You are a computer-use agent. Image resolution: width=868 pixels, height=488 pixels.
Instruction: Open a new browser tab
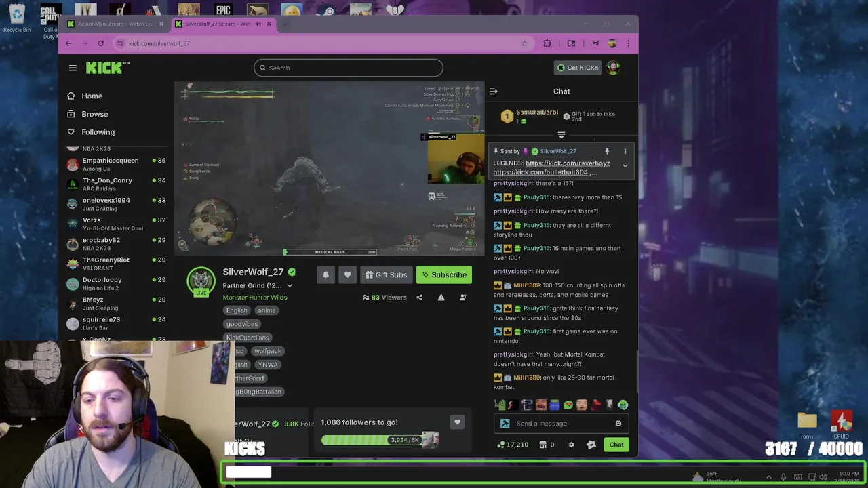coord(285,24)
